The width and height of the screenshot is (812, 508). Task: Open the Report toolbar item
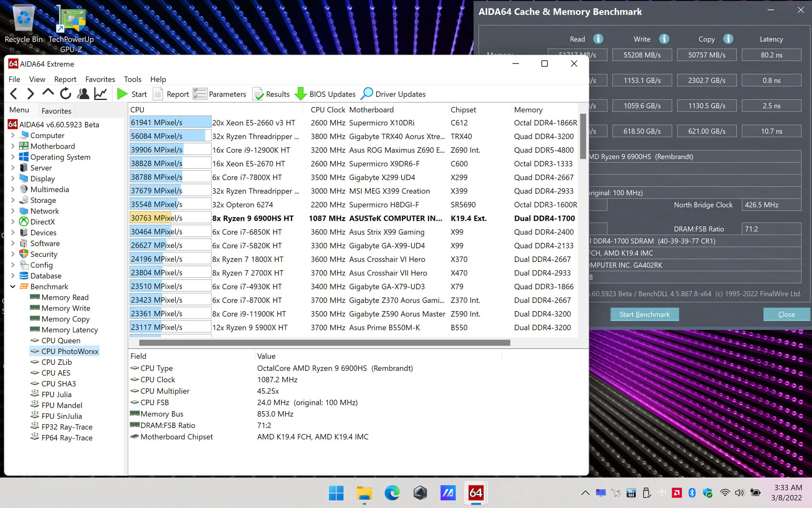click(171, 94)
